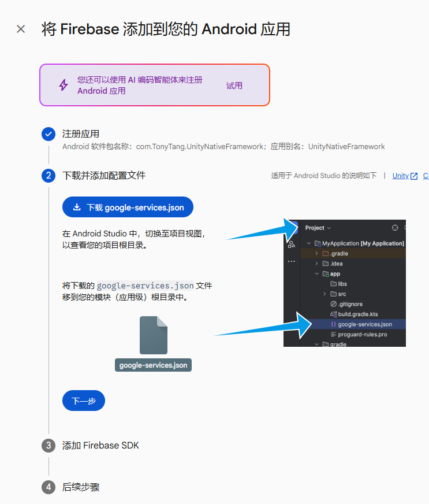
Task: Select the 注册应用 step heading
Action: pos(81,134)
